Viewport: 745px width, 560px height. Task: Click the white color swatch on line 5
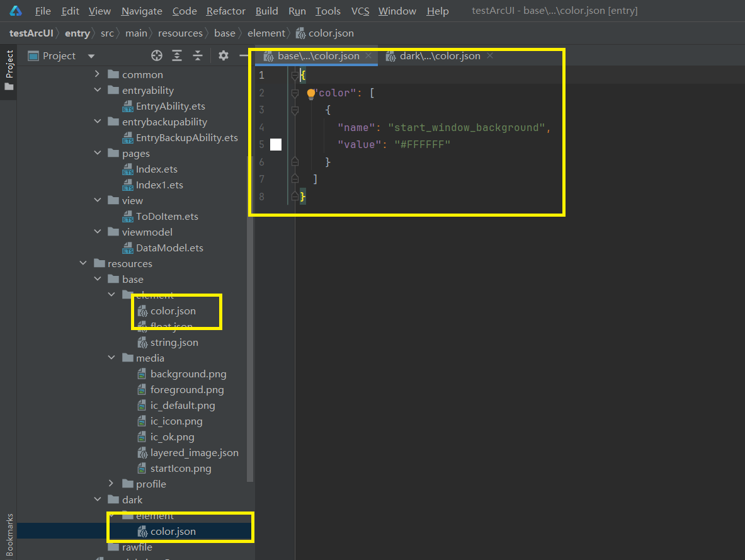pos(276,144)
